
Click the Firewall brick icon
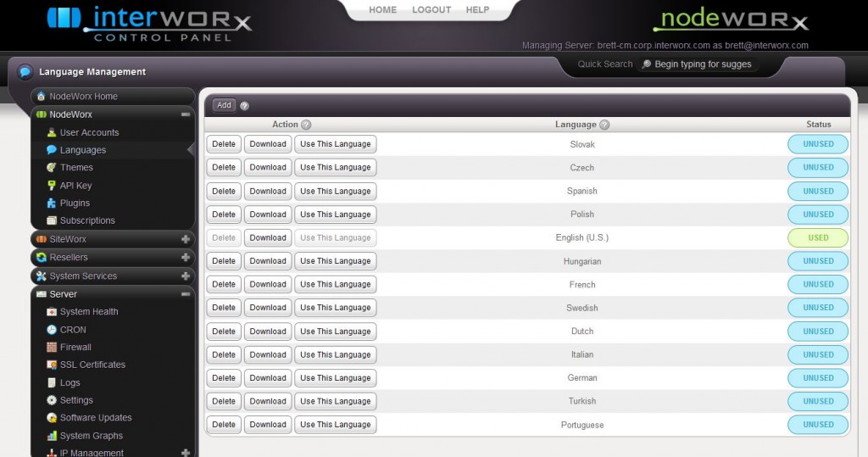click(52, 348)
